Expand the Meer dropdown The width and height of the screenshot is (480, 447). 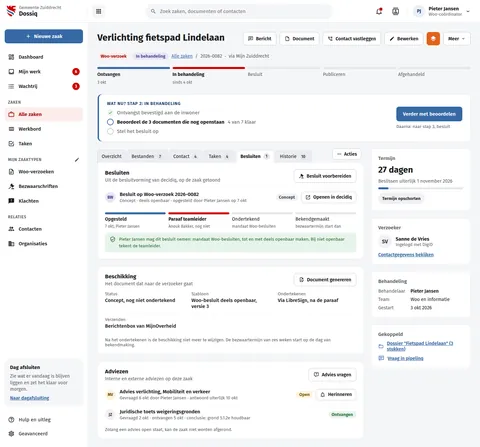click(457, 39)
